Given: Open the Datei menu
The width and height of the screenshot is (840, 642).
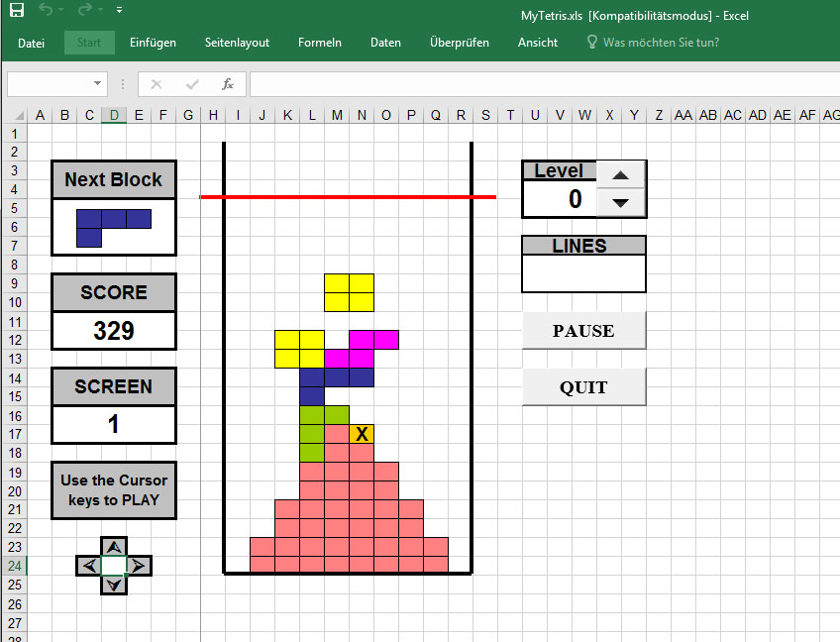Looking at the screenshot, I should 31,43.
